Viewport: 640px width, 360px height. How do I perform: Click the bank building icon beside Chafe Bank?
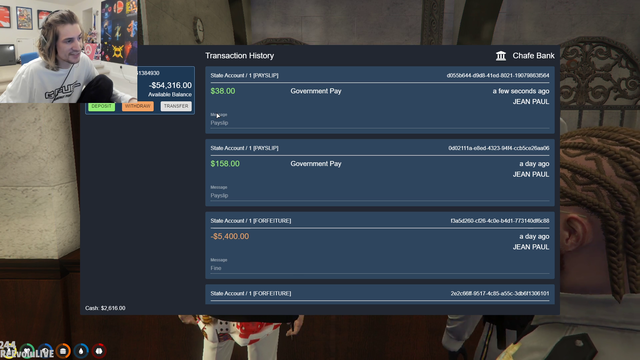(501, 56)
